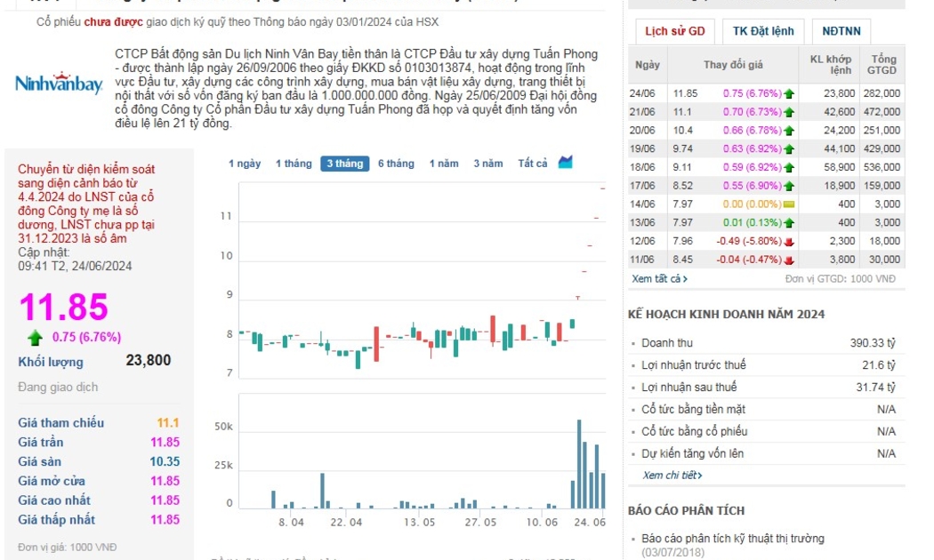Show full chart with Tất cả range
The height and width of the screenshot is (560, 934).
coord(533,164)
